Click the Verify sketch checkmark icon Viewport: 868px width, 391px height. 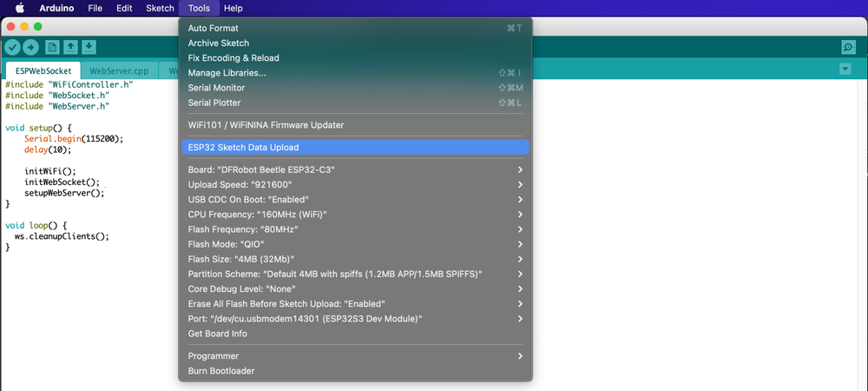click(x=13, y=47)
